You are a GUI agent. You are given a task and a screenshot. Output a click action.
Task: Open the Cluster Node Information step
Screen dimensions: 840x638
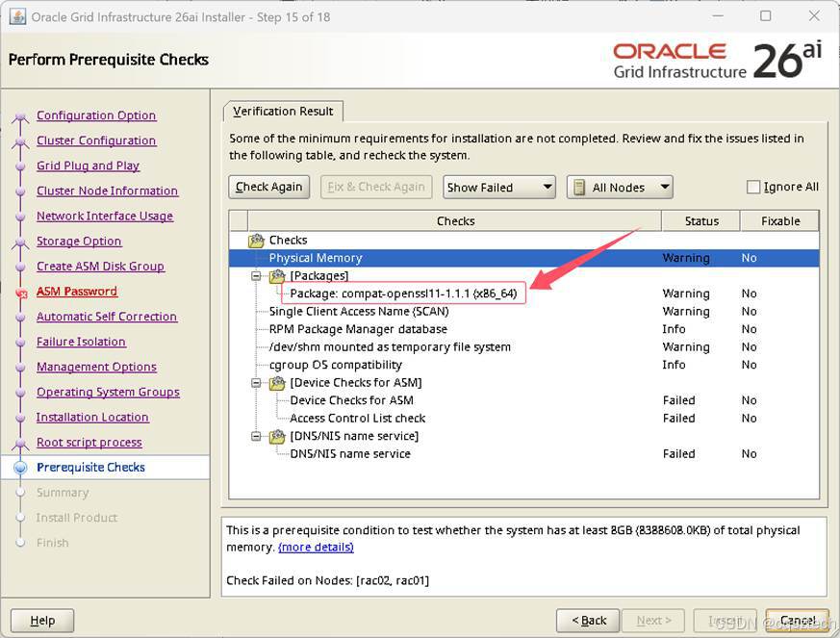pyautogui.click(x=107, y=191)
